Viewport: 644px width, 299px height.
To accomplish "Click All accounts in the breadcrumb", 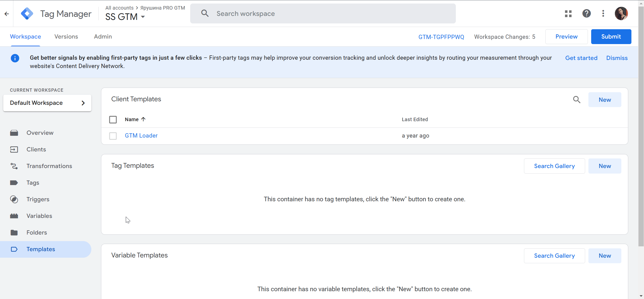I will (x=119, y=8).
